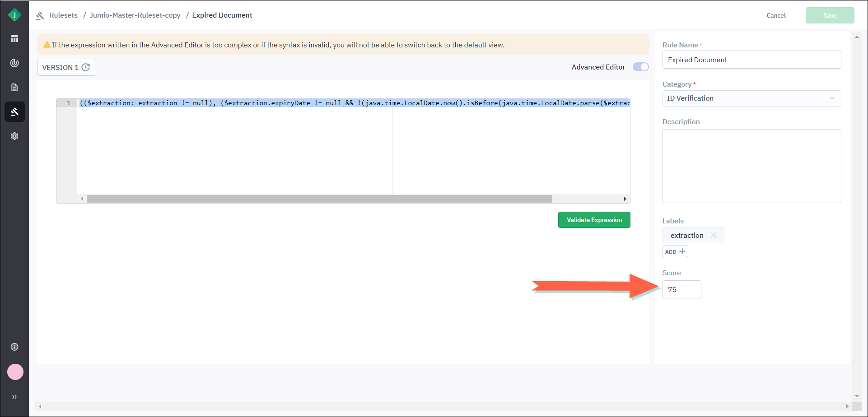Open the settings gear sidebar icon
The image size is (868, 417).
click(14, 136)
